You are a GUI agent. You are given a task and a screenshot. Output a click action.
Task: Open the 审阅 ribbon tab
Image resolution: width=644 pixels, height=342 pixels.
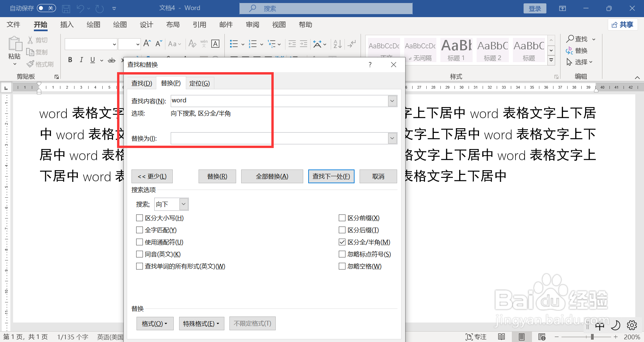[252, 25]
